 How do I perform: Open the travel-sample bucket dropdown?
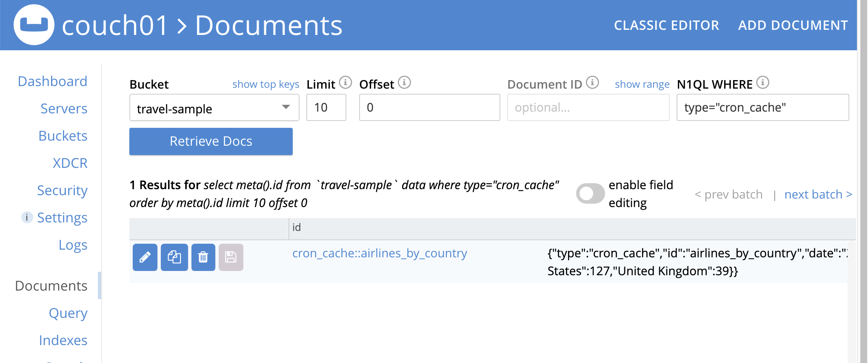click(214, 108)
